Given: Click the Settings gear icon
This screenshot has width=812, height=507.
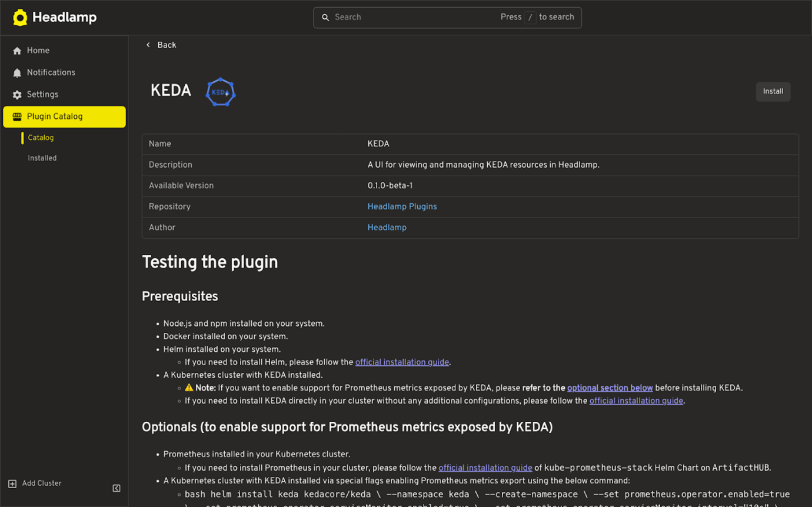Looking at the screenshot, I should [17, 95].
